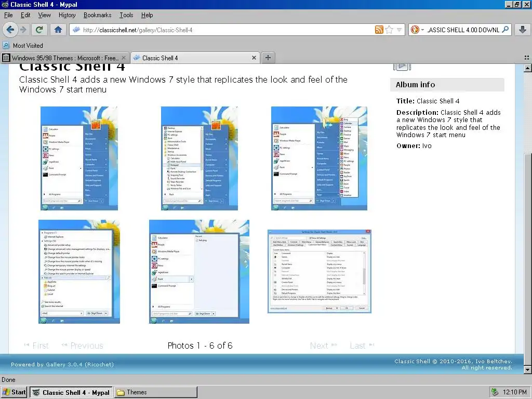
Task: Click the taskbar clock showing 12:10 PM
Action: click(515, 392)
